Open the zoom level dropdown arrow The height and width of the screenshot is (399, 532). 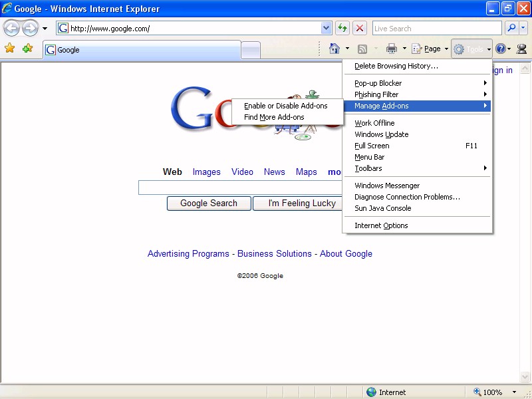[x=515, y=392]
